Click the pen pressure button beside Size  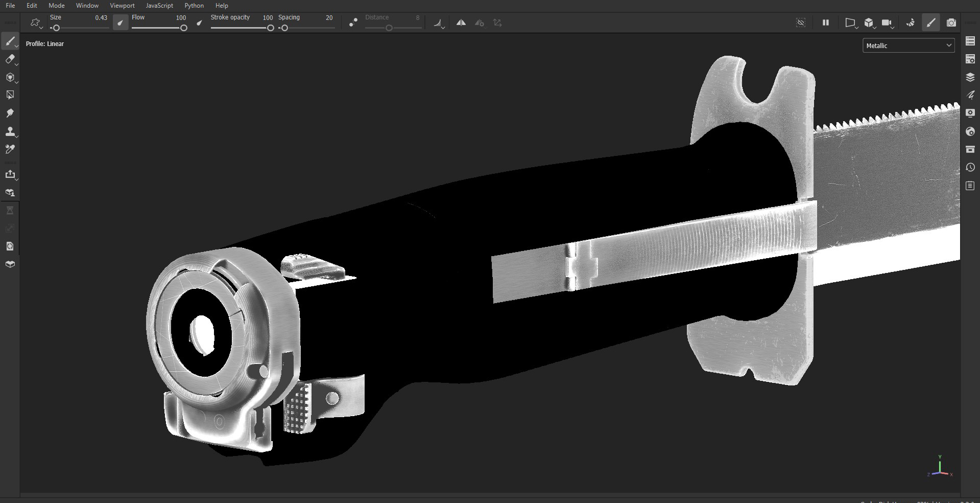click(120, 23)
